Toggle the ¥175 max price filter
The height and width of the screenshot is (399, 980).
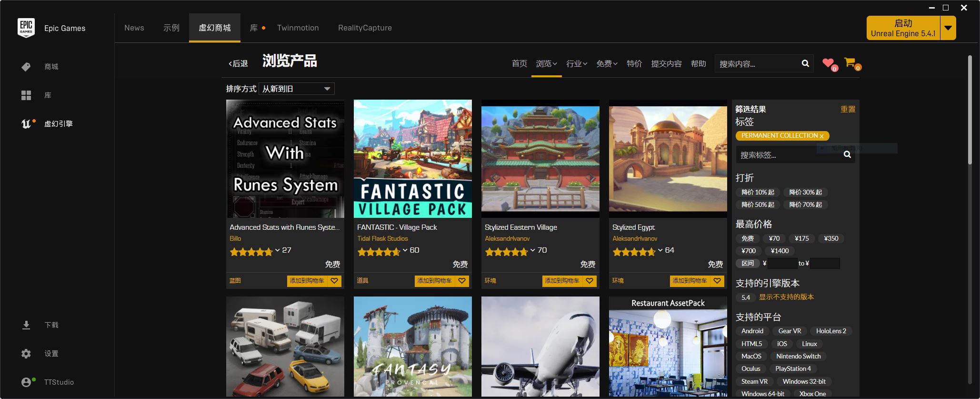[802, 238]
